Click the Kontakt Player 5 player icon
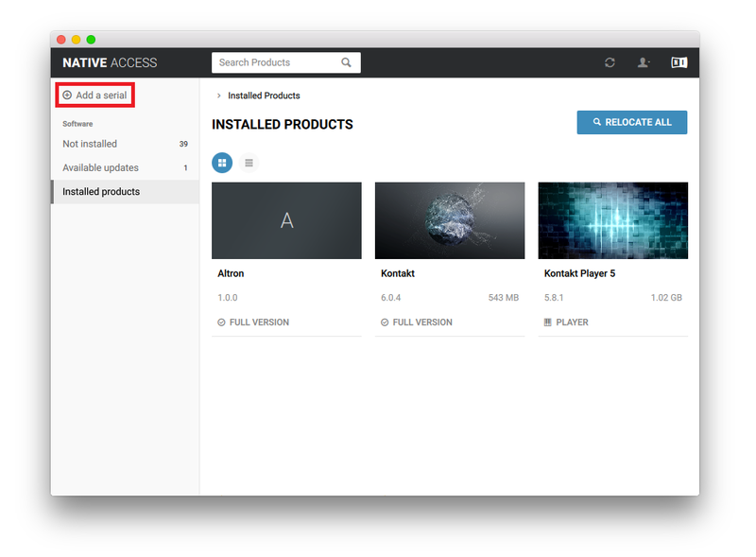 [548, 322]
